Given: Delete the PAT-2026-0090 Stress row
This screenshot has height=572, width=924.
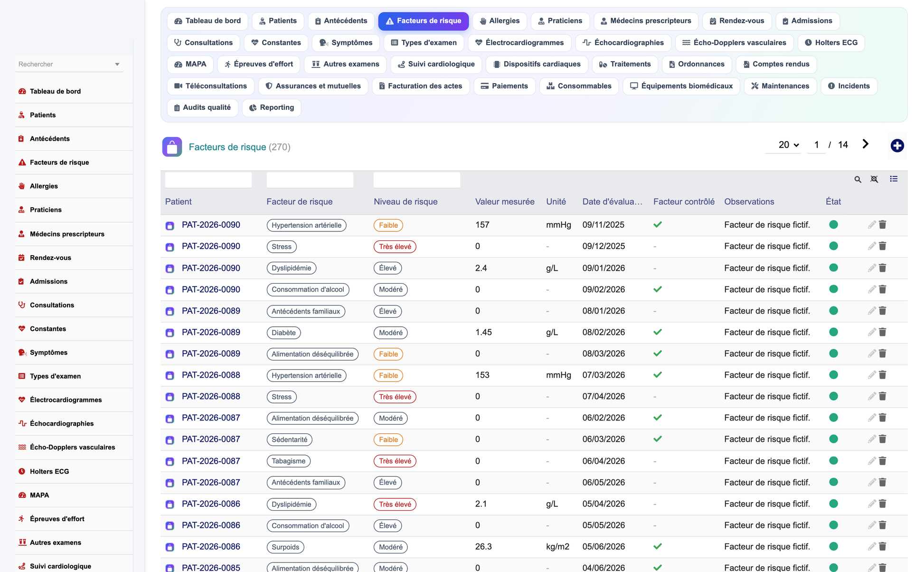Looking at the screenshot, I should (882, 246).
